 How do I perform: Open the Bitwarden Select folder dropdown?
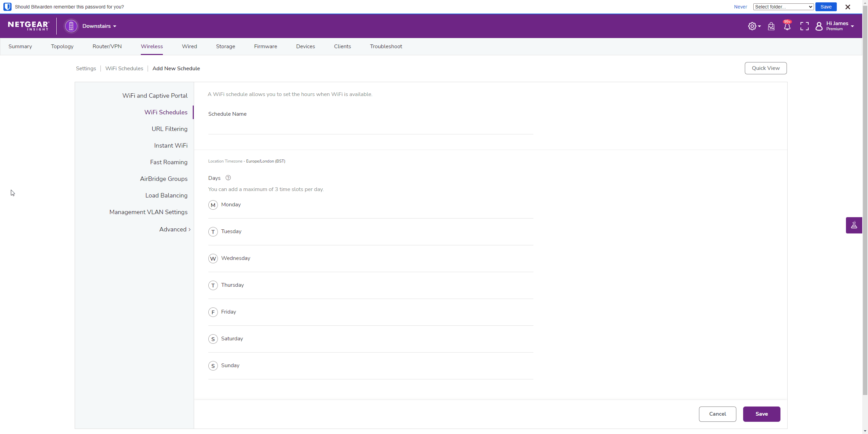[x=783, y=7]
